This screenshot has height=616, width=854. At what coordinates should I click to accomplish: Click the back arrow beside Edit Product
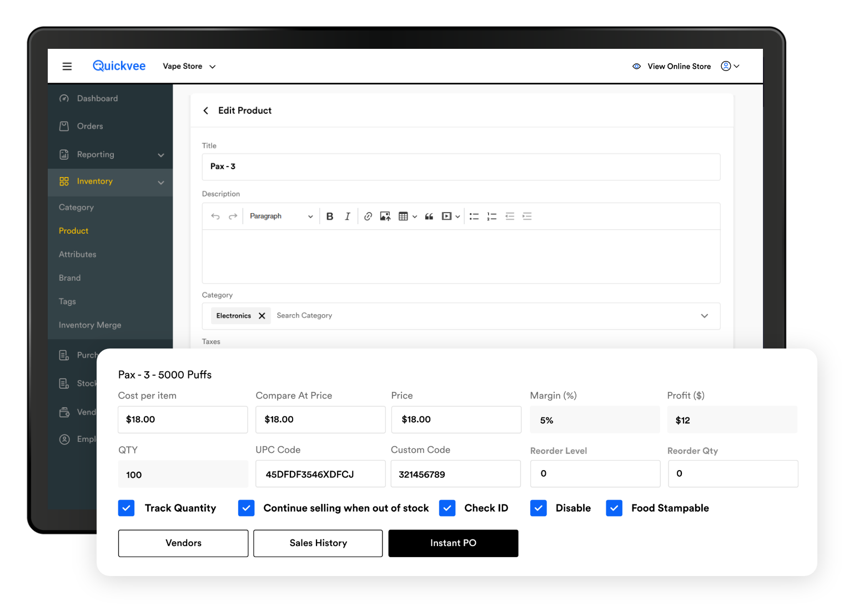(206, 110)
